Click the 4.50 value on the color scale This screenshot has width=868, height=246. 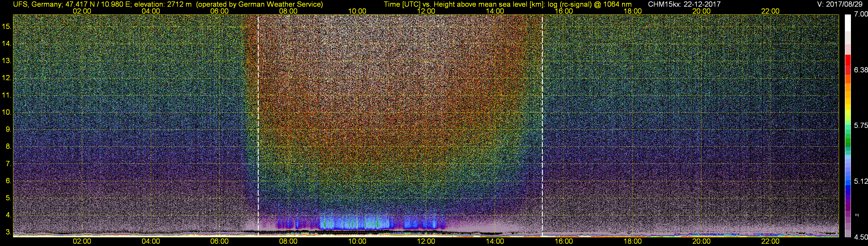[860, 237]
